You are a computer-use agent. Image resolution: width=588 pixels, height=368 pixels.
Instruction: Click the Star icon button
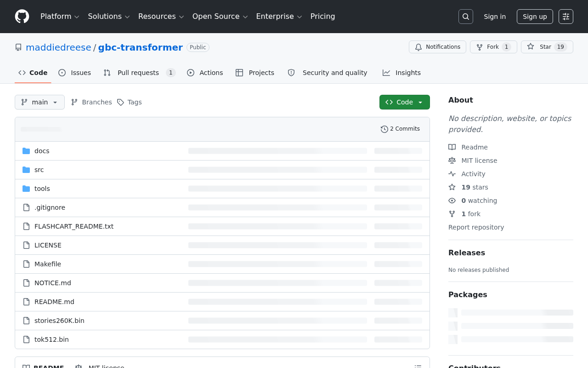point(531,47)
